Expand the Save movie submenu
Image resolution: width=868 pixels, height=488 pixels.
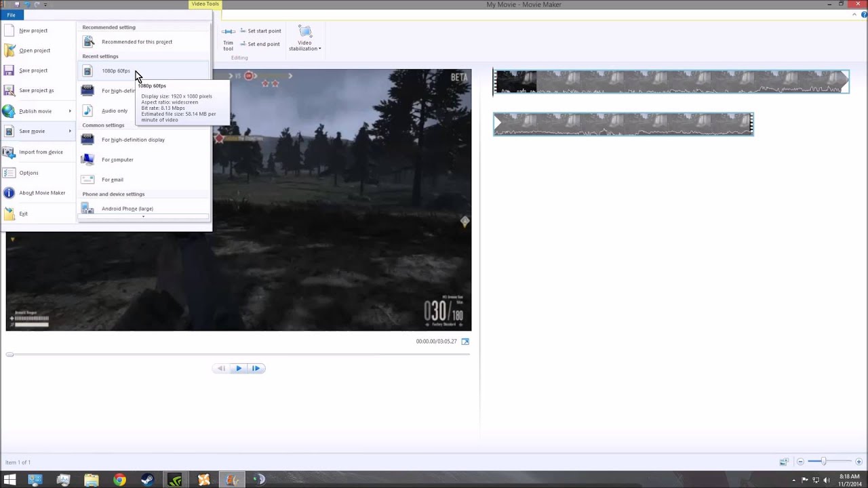click(38, 131)
